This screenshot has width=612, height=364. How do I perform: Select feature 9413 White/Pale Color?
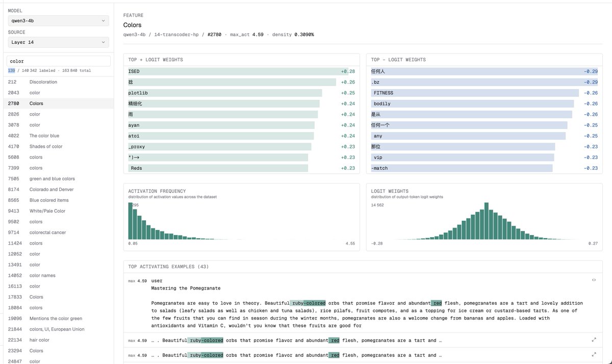[x=58, y=211]
